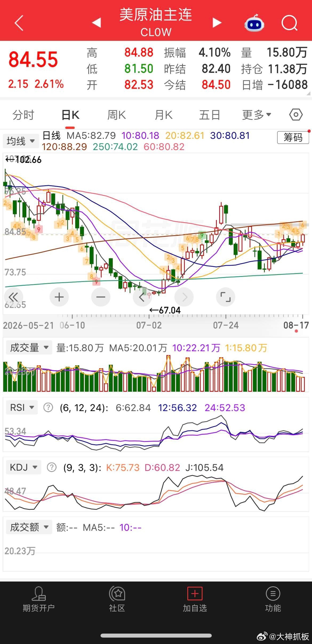Switch to previous contract with left triangle
This screenshot has width=312, height=644.
tap(97, 23)
